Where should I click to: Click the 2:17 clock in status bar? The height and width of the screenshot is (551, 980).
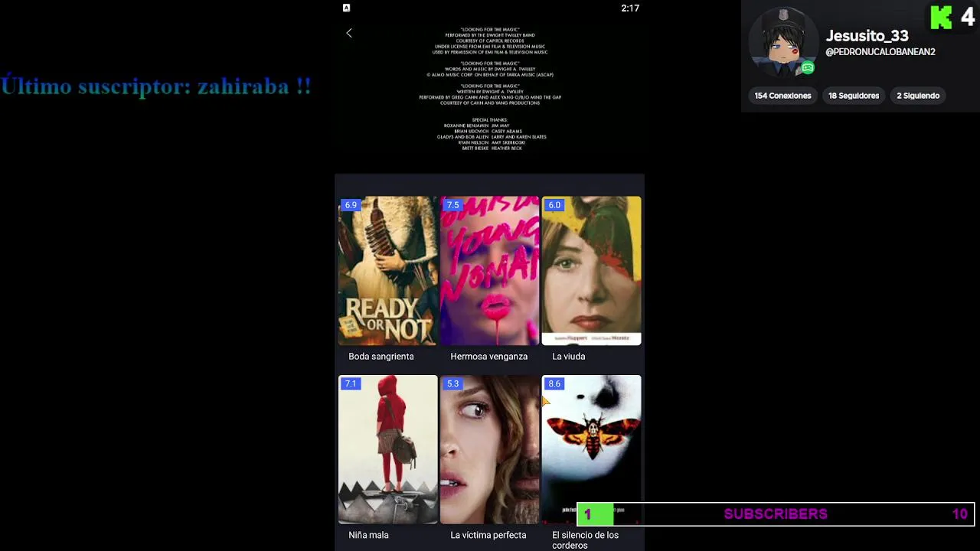pos(630,8)
